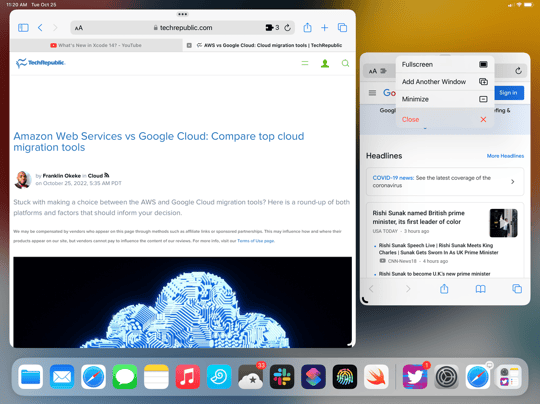Reload the TechRepublic page
540x404 pixels.
(x=288, y=28)
